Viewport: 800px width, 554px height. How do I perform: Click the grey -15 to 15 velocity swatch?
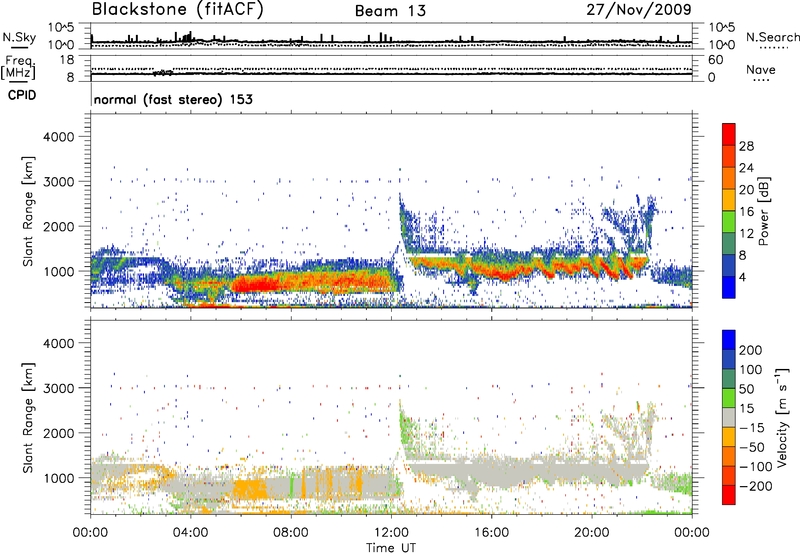(x=729, y=417)
